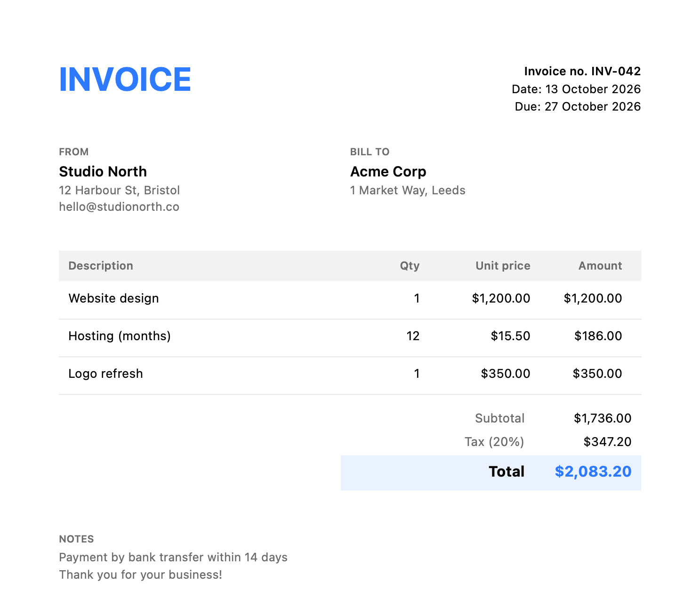700x614 pixels.
Task: Select the Amount value for Website design
Action: point(593,298)
